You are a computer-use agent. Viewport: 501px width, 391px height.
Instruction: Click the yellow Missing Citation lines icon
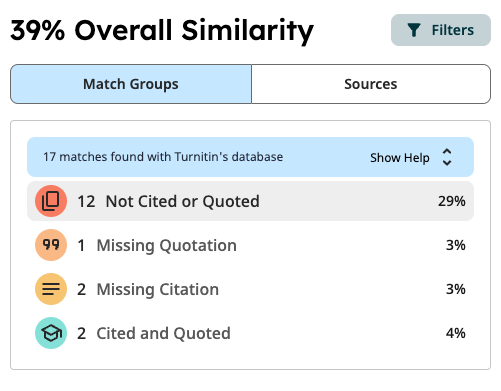click(51, 289)
